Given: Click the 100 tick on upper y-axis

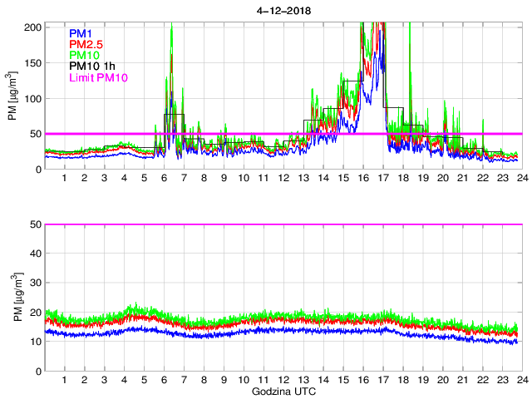Looking at the screenshot, I should [x=32, y=98].
